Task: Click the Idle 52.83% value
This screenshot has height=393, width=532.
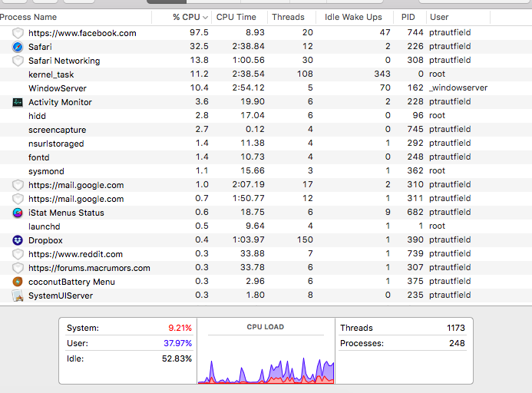Action: tap(177, 358)
